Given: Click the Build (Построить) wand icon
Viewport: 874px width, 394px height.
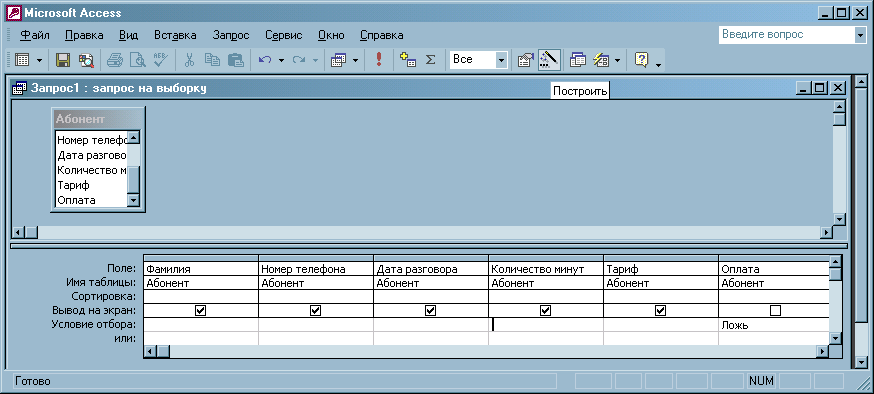Looking at the screenshot, I should coord(549,60).
